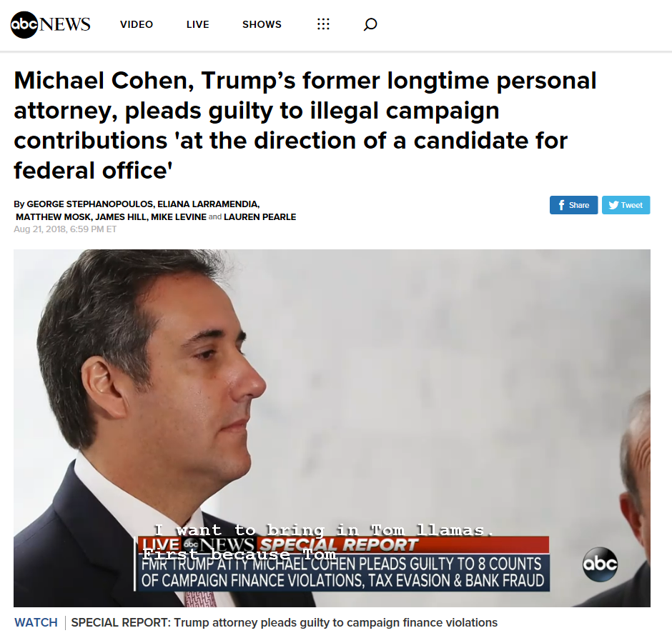
Task: Open the ABC News logo homepage
Action: (50, 24)
